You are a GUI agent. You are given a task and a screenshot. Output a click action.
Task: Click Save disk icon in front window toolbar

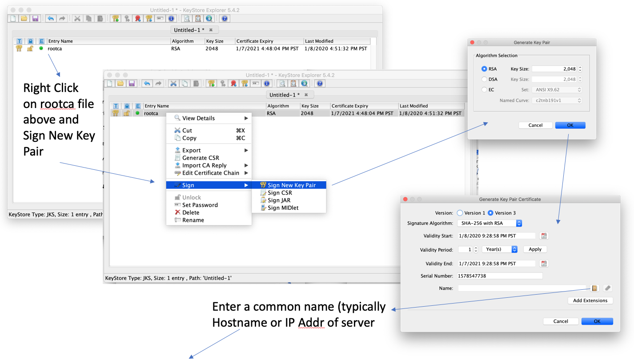[x=131, y=84]
